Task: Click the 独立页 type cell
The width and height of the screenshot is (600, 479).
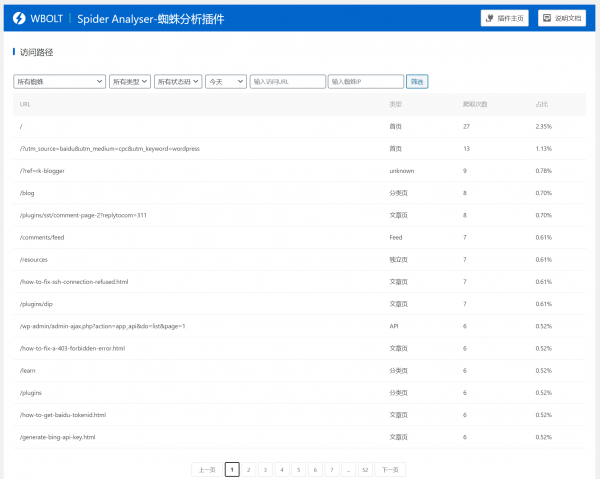Action: pos(398,259)
